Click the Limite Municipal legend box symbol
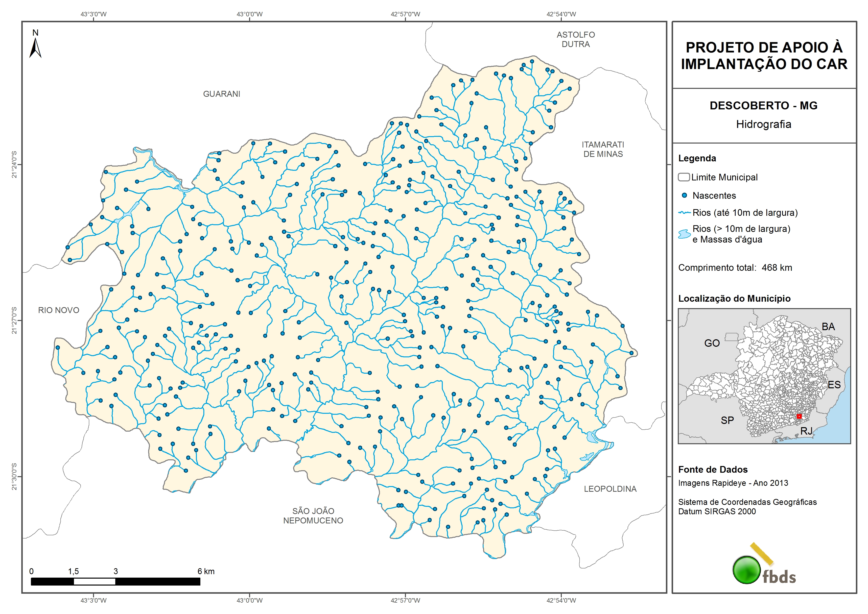Viewport: 868px width, 614px height. click(684, 177)
